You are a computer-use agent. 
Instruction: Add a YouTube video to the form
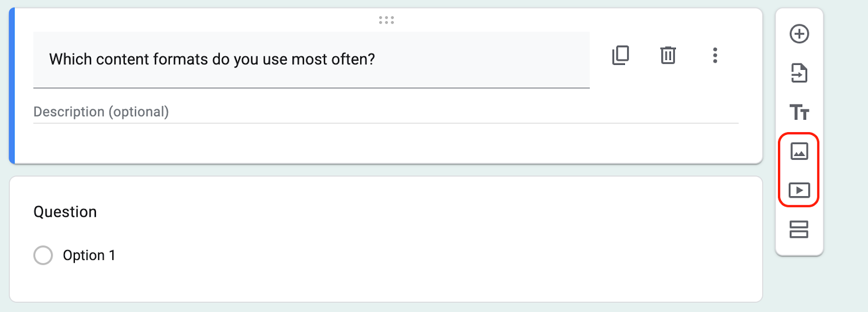click(799, 191)
